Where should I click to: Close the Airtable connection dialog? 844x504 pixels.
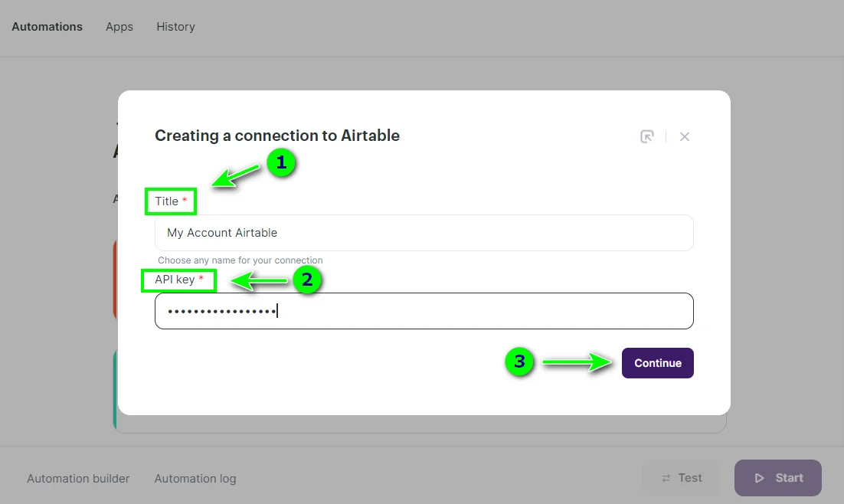(x=685, y=136)
